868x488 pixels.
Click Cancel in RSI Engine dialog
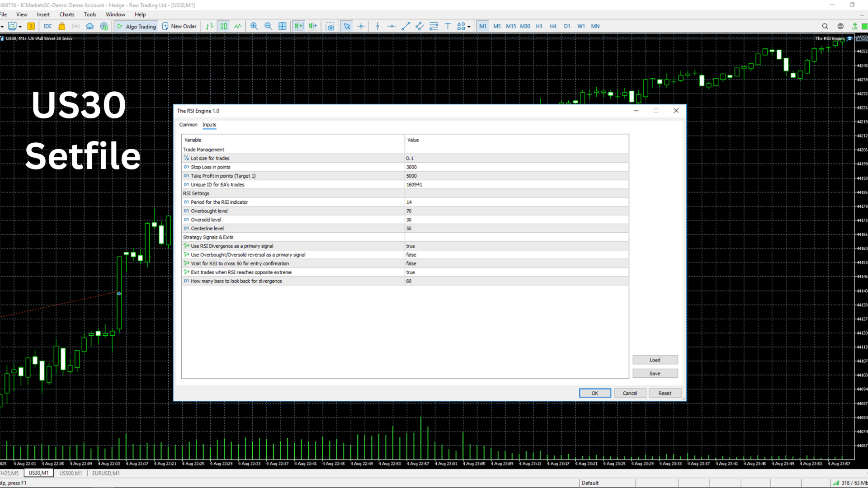[630, 393]
